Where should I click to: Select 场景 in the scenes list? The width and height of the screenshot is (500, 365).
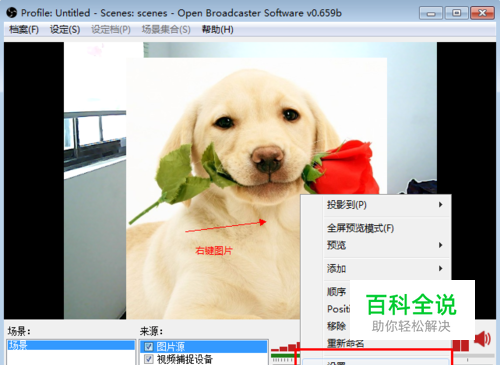point(71,345)
